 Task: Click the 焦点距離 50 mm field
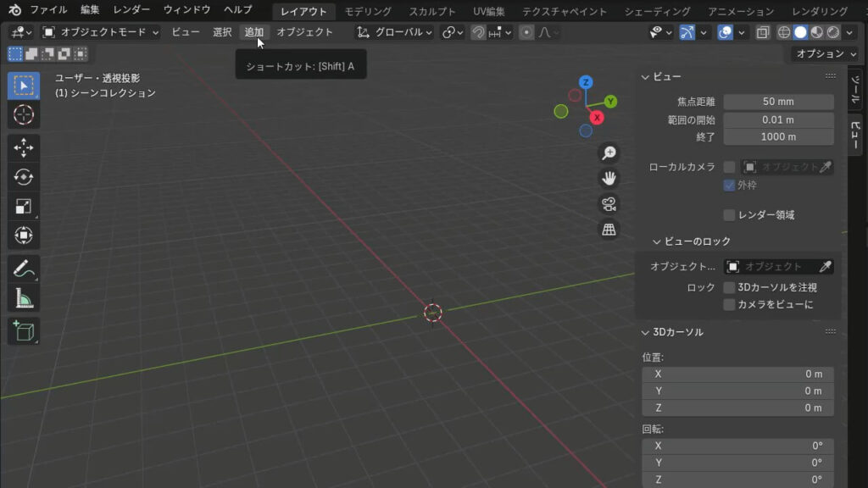coord(778,102)
